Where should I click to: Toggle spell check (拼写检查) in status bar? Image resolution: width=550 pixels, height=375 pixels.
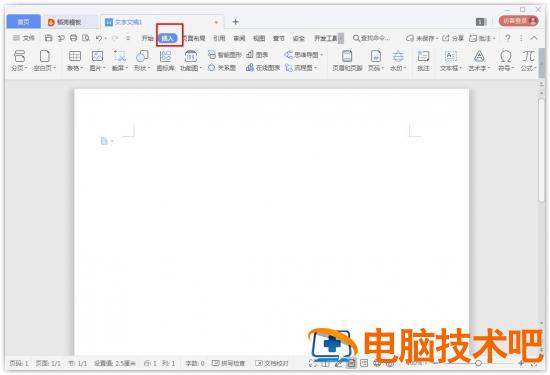pyautogui.click(x=229, y=363)
